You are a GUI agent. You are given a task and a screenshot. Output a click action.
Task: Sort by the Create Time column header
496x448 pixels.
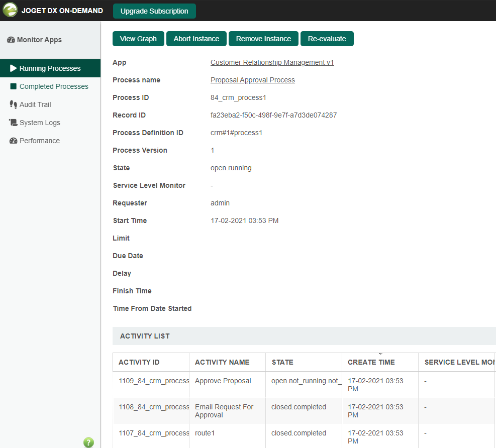[371, 362]
